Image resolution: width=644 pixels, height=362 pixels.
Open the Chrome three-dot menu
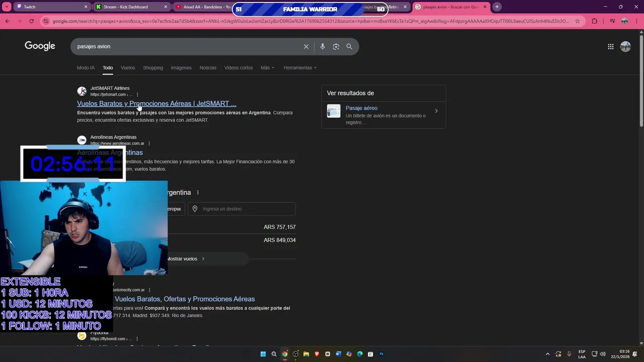(636, 21)
